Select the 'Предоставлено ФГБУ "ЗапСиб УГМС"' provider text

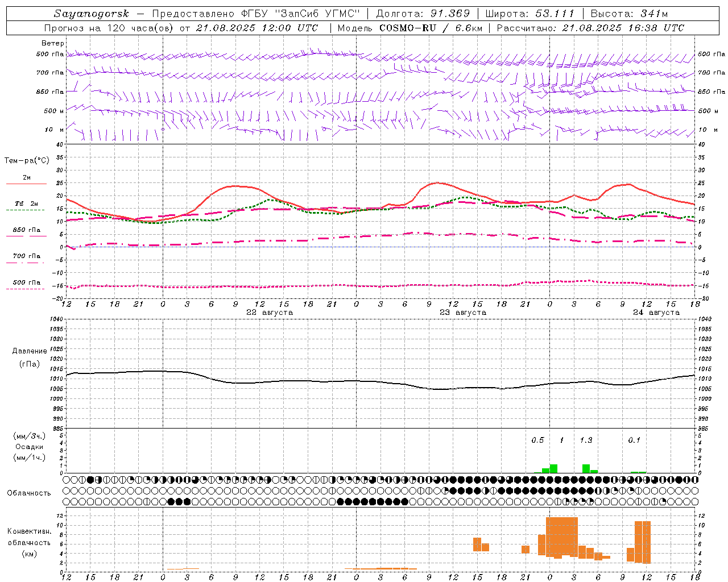[256, 14]
